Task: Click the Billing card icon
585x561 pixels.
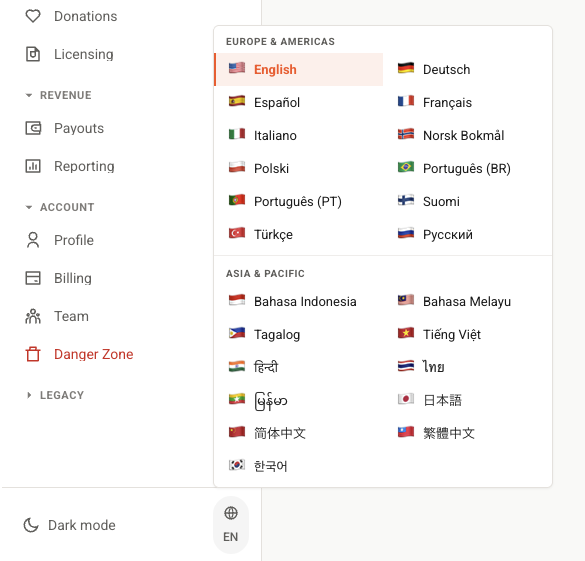Action: pos(33,278)
